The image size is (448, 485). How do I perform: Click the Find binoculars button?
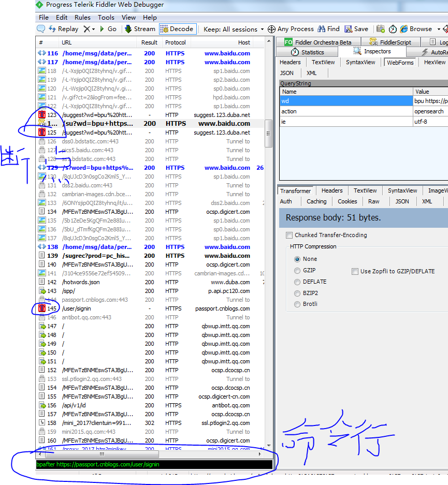click(328, 29)
